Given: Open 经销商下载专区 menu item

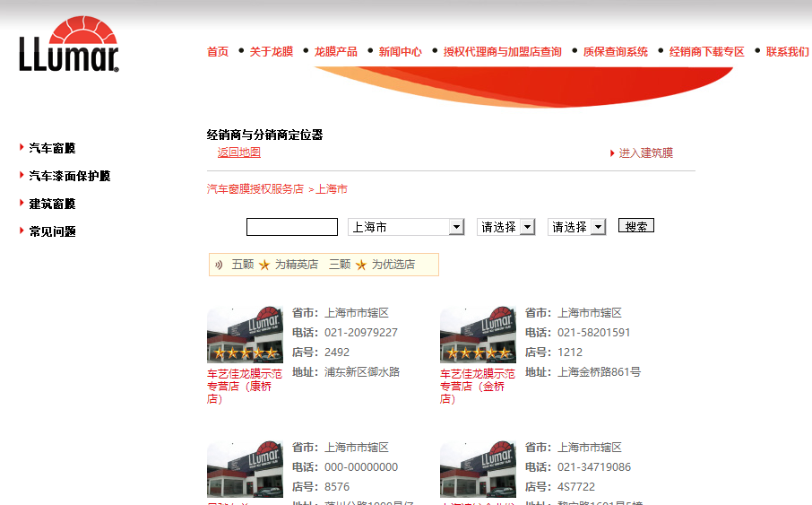Looking at the screenshot, I should [x=707, y=52].
